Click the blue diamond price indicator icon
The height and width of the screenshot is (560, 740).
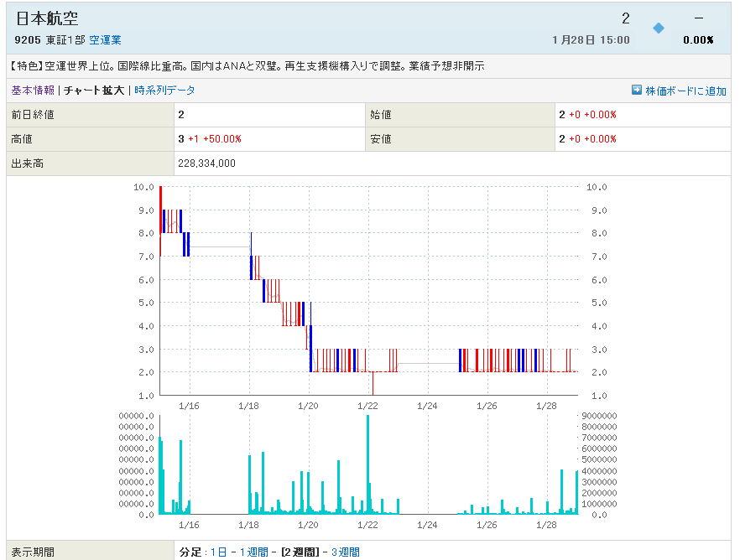pyautogui.click(x=659, y=29)
